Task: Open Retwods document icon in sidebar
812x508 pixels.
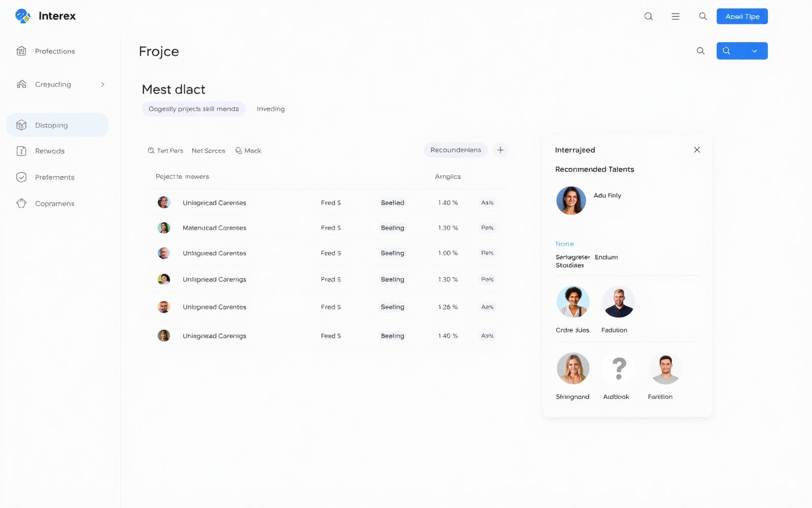Action: (x=21, y=151)
